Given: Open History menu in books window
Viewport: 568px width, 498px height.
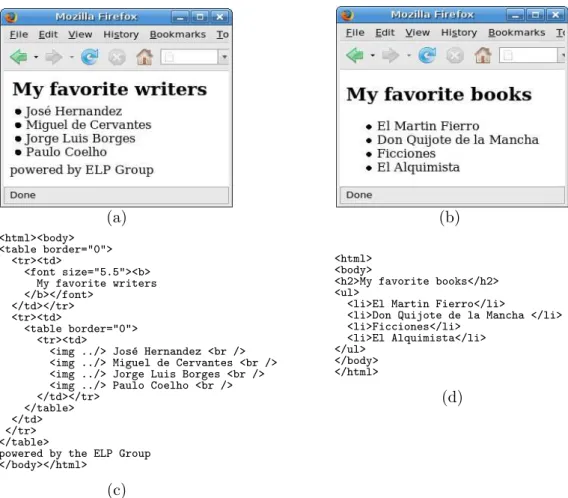Looking at the screenshot, I should (x=459, y=33).
